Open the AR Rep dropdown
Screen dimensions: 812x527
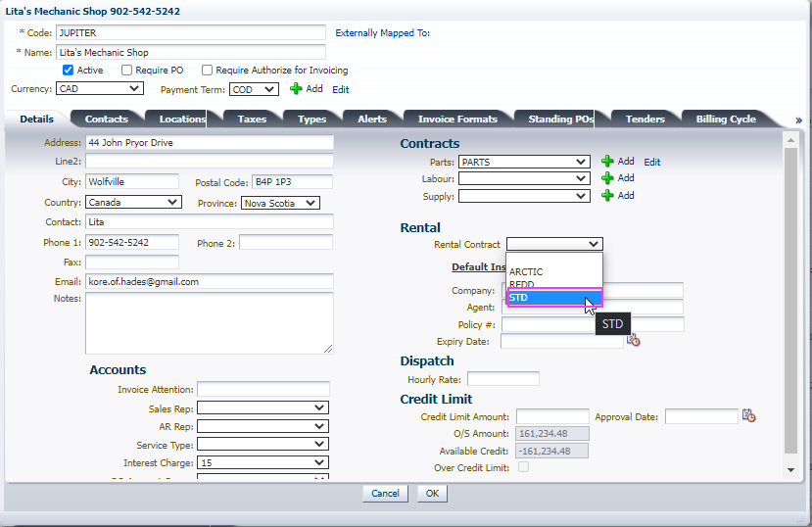263,426
